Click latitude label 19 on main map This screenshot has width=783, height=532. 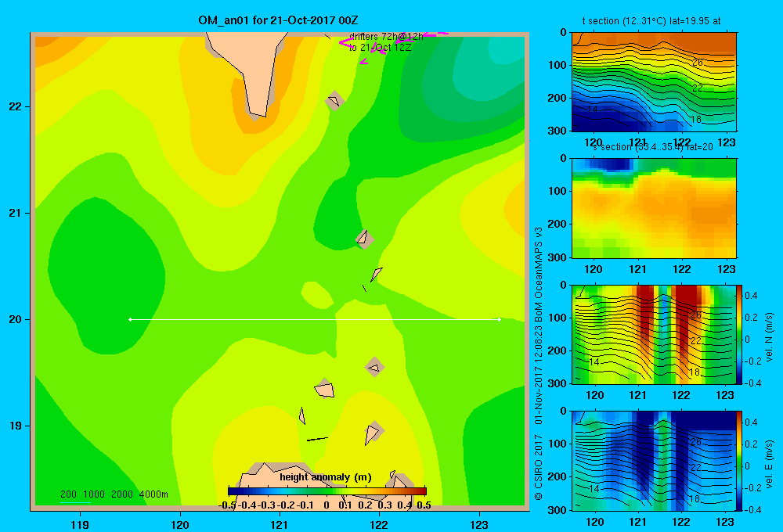tap(16, 426)
